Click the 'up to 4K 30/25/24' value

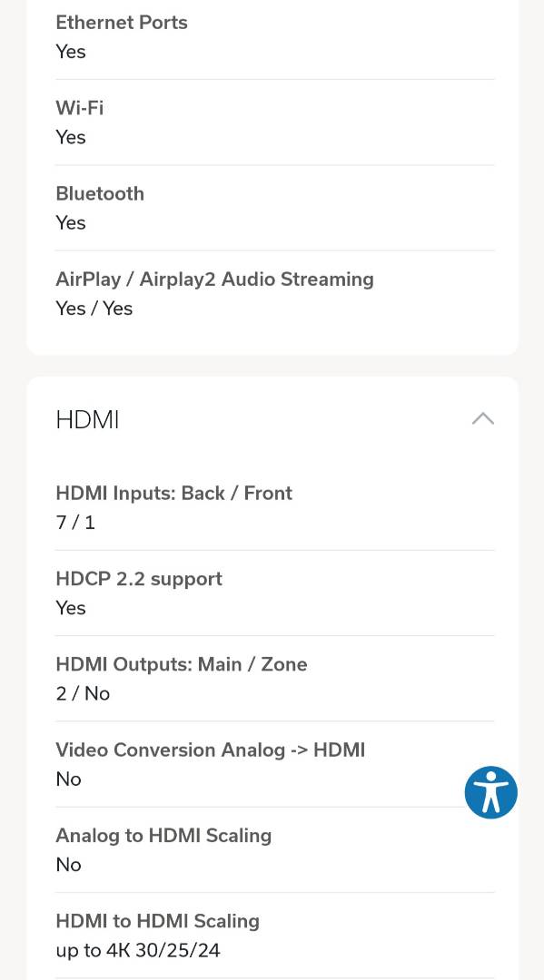[138, 951]
